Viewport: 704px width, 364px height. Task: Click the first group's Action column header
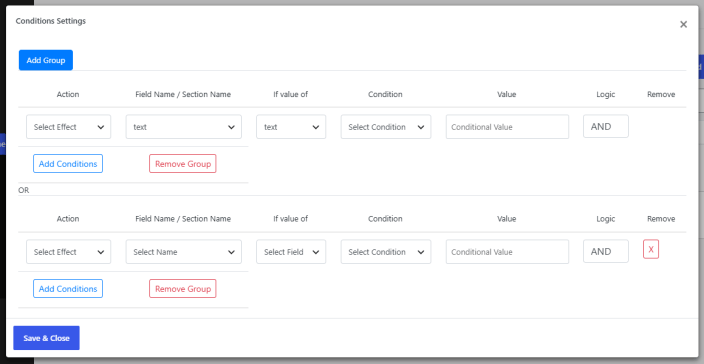tap(68, 94)
